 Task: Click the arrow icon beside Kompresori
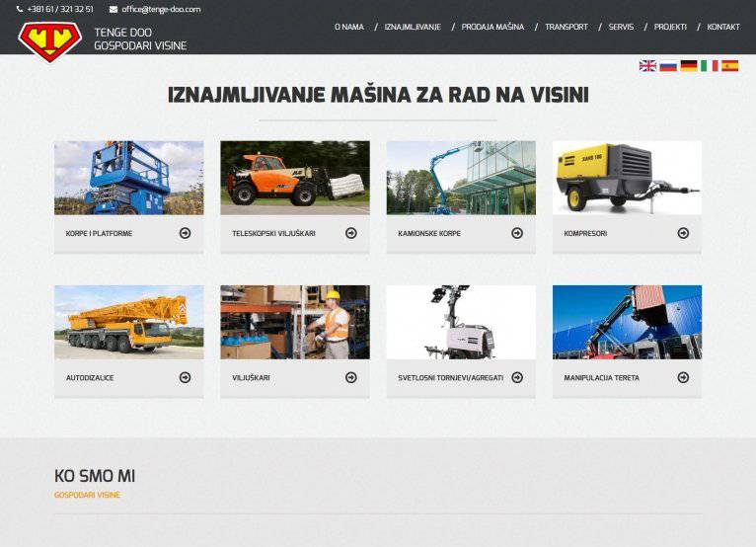pos(683,233)
